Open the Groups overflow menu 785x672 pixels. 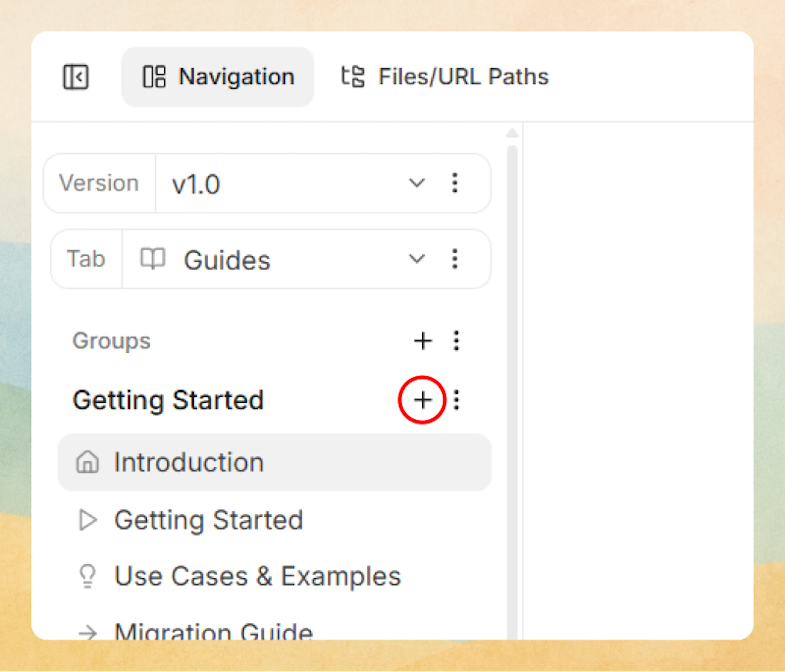(456, 340)
